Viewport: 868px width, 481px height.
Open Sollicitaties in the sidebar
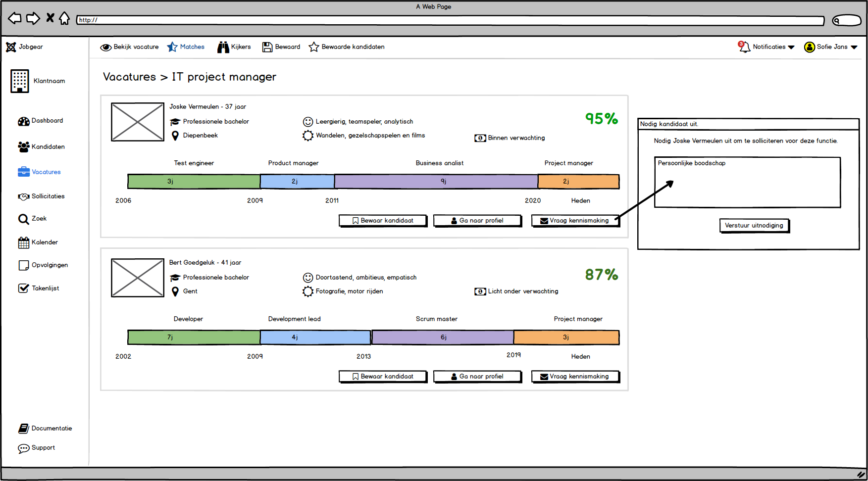(42, 196)
